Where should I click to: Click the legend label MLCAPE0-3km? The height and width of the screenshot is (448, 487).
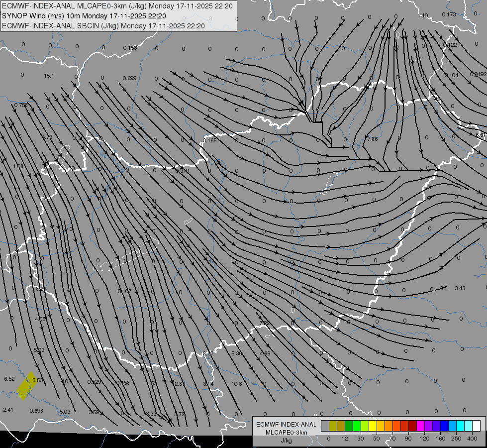click(x=287, y=433)
